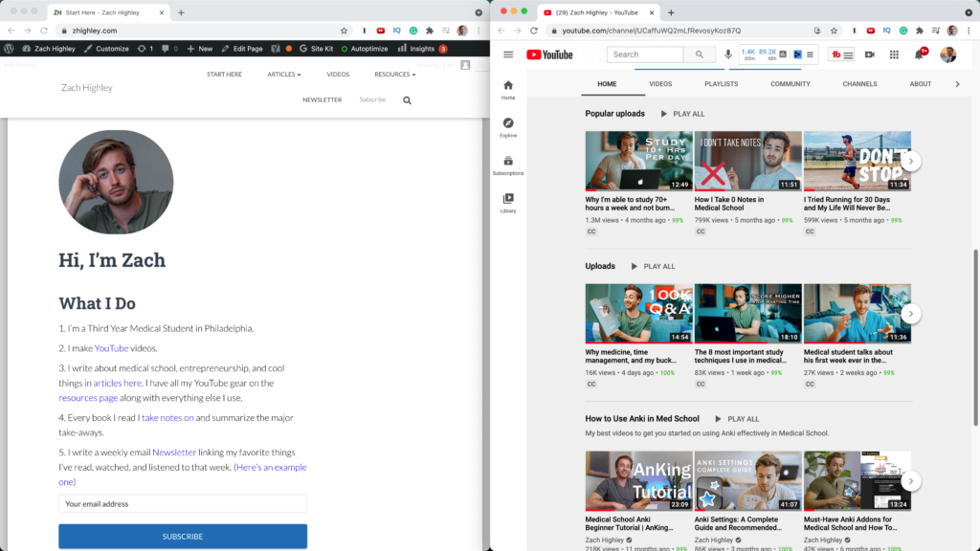Click the YouTube page vertical scrollbar
This screenshot has height=551, width=980.
975,338
